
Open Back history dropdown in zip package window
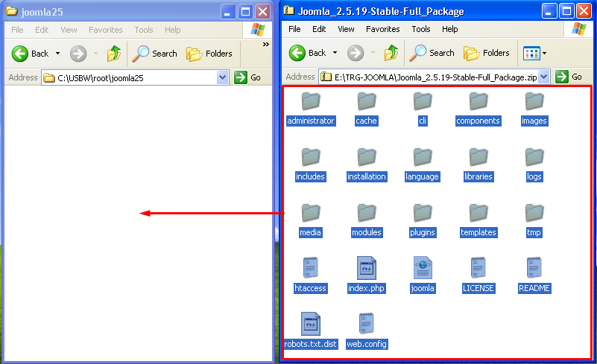[x=335, y=53]
